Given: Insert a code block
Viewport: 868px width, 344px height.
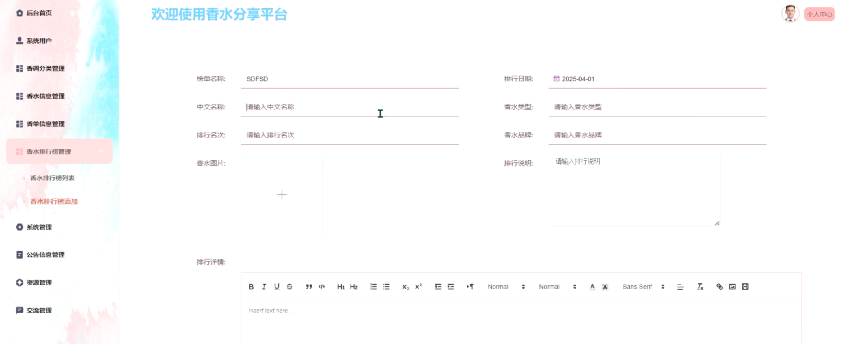Looking at the screenshot, I should [322, 287].
